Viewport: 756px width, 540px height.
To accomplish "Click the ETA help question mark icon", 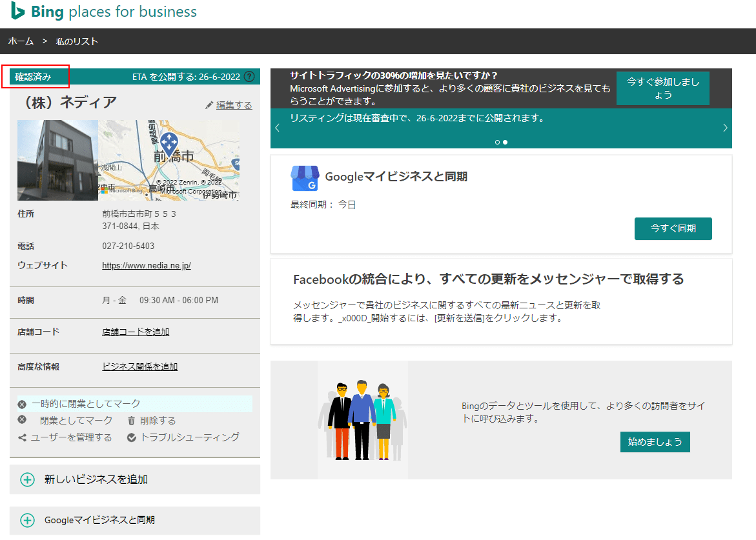I will point(249,77).
